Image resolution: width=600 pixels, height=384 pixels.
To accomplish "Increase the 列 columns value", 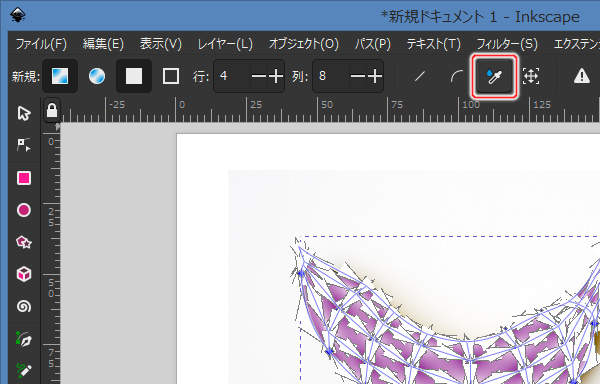I will coord(374,76).
